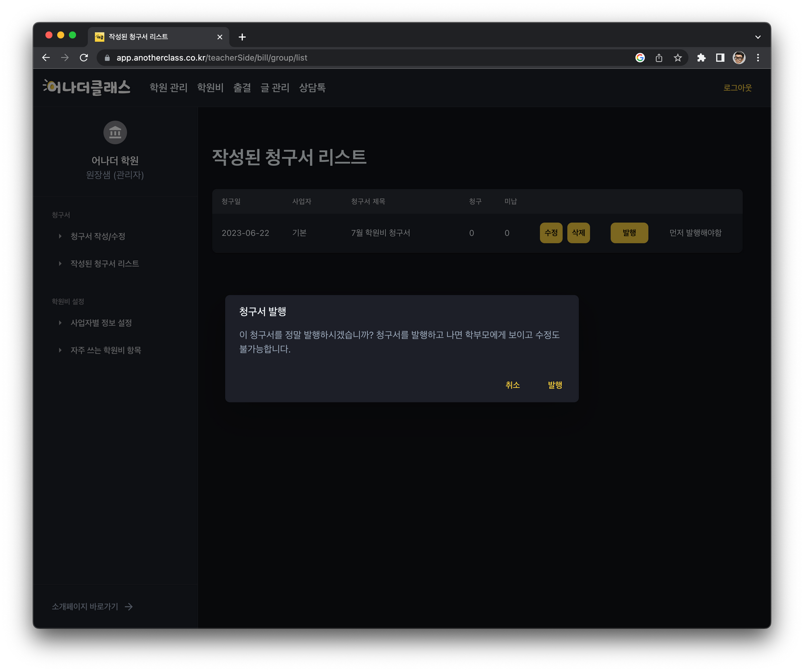Click the browser back arrow
This screenshot has height=672, width=804.
46,58
